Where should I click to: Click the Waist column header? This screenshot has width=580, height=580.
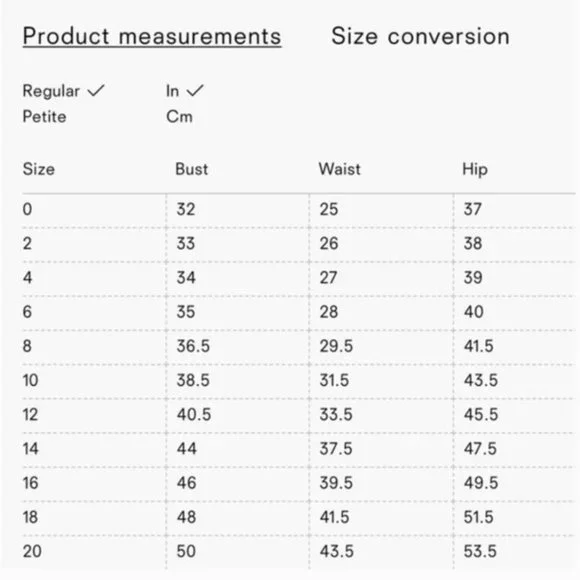[340, 169]
